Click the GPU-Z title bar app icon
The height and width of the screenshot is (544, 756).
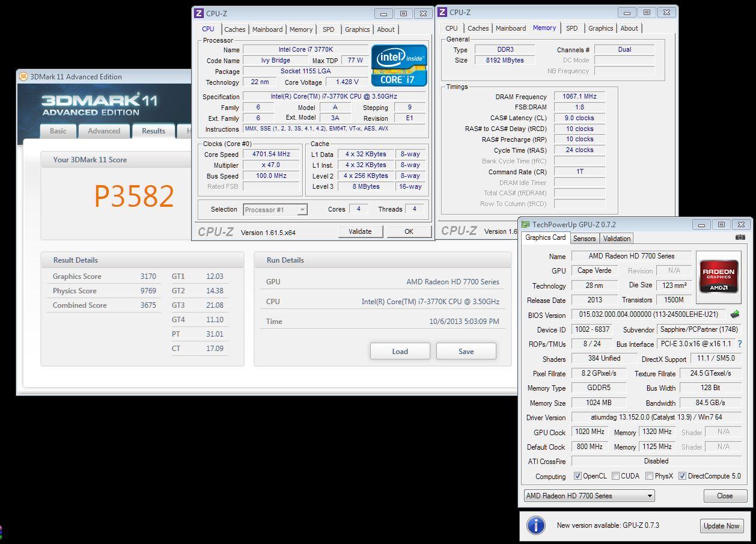pos(525,224)
